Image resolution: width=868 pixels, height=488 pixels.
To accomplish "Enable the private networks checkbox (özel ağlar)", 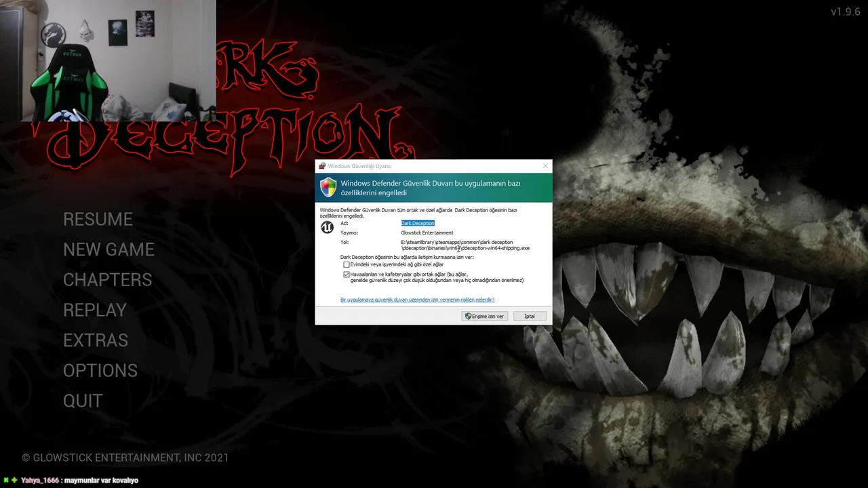I will tap(347, 265).
